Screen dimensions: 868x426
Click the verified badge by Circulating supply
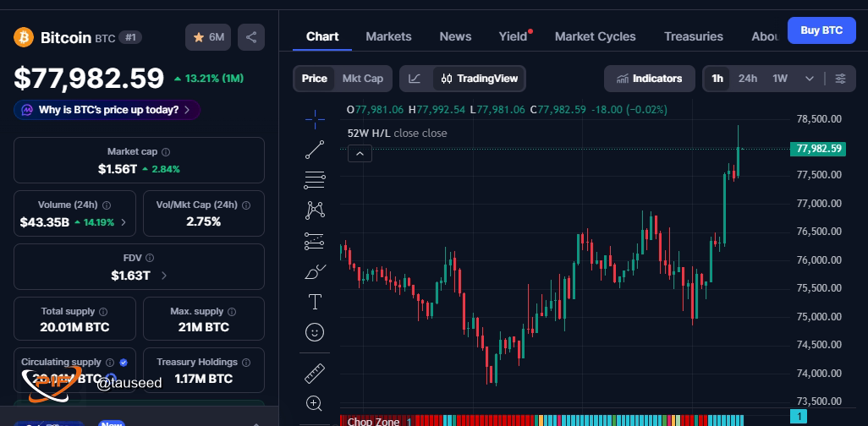coord(124,363)
